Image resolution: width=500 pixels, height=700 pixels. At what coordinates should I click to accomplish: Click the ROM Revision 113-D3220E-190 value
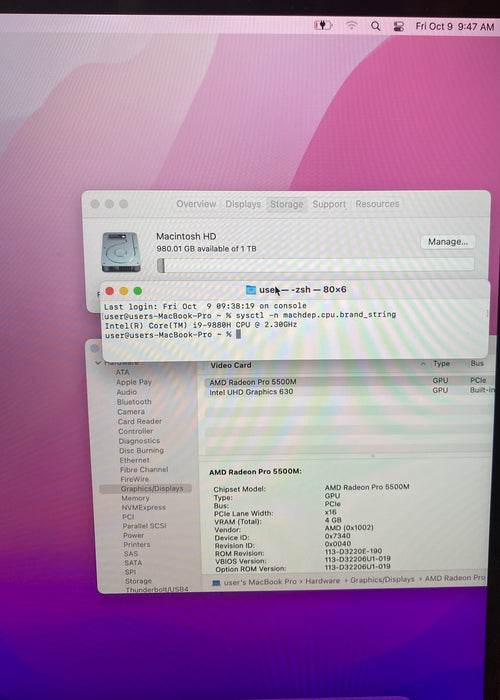(x=353, y=551)
